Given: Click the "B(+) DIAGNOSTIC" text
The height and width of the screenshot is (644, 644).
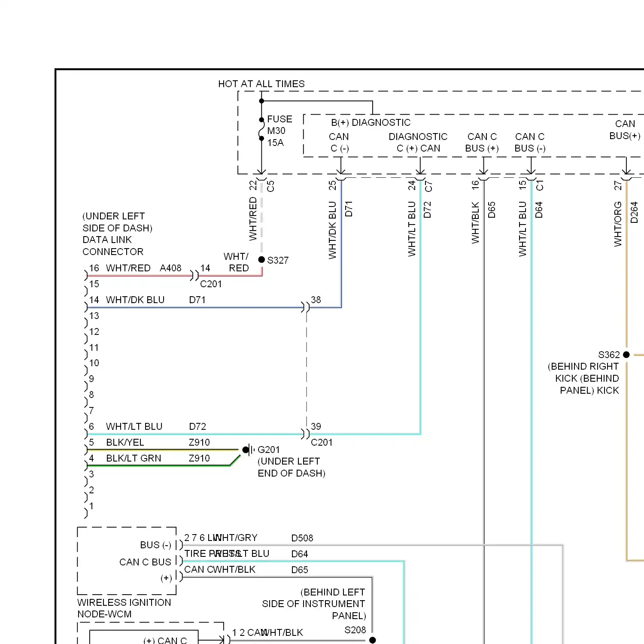Looking at the screenshot, I should (371, 122).
